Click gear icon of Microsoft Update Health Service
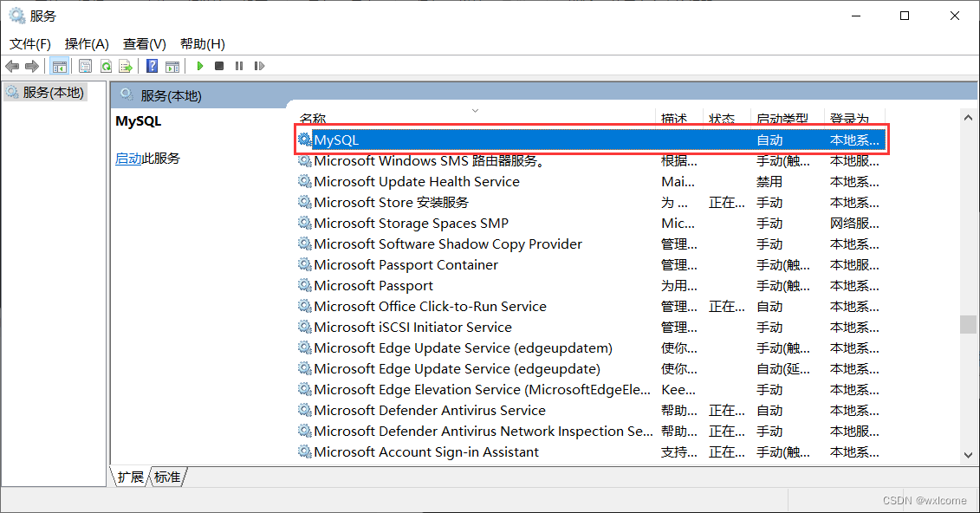Screen dimensions: 980x513 coord(304,181)
